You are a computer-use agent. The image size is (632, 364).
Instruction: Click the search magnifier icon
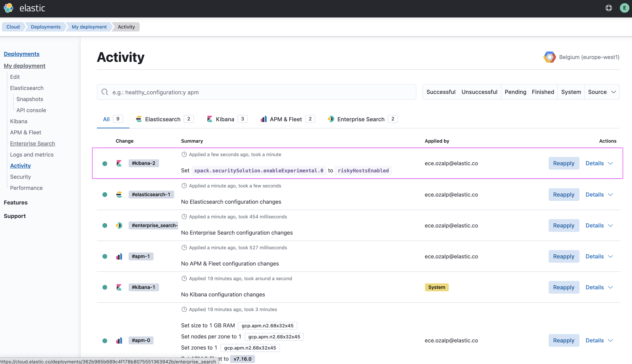pos(105,92)
